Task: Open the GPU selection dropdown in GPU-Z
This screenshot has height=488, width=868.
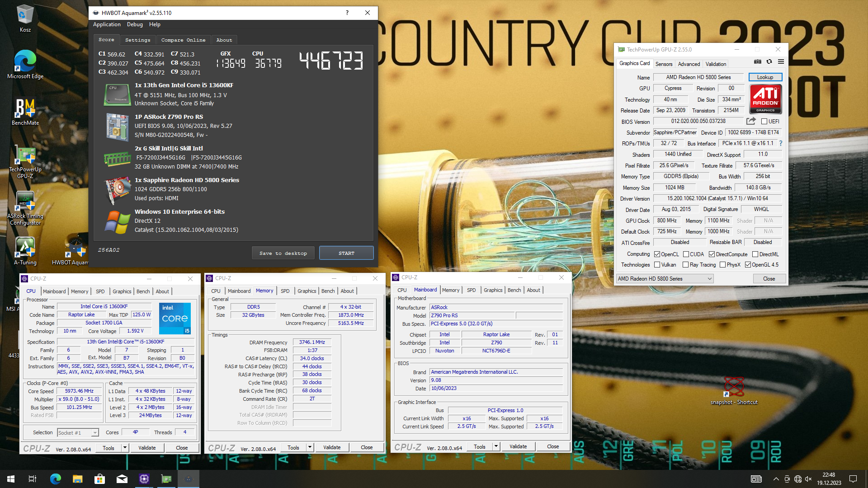Action: point(665,279)
